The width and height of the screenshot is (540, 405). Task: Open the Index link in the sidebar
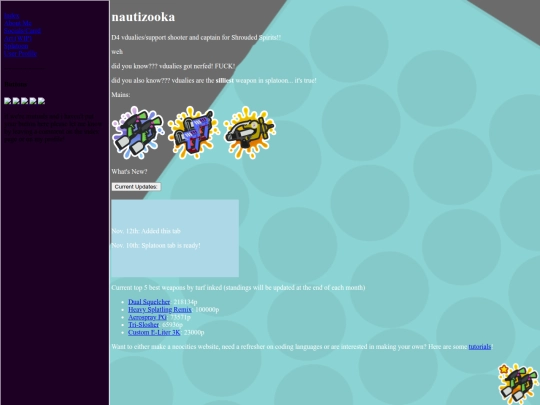pos(12,15)
